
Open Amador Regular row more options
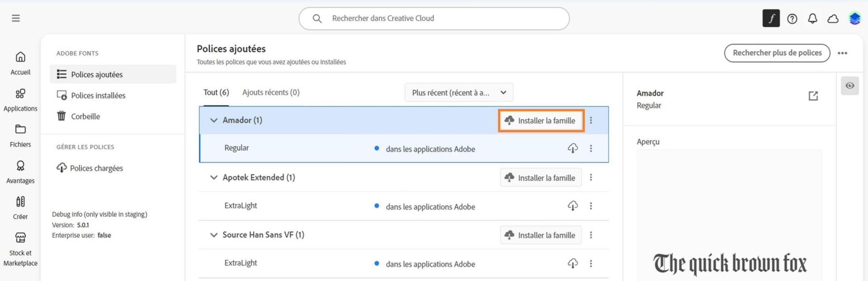(590, 148)
